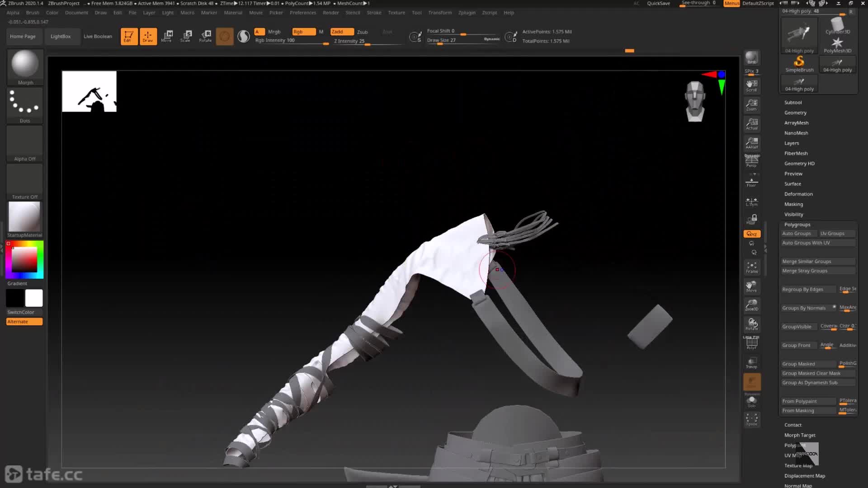Open the Alpha menu

(x=13, y=13)
